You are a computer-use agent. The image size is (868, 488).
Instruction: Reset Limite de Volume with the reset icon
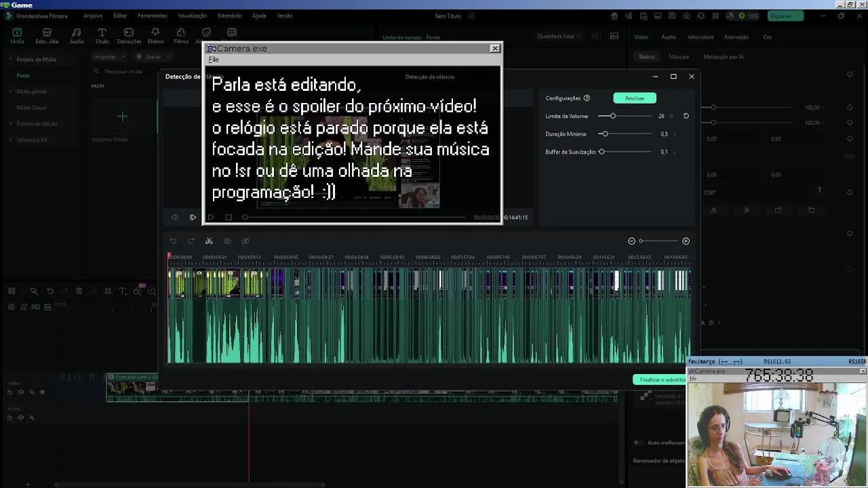[686, 116]
